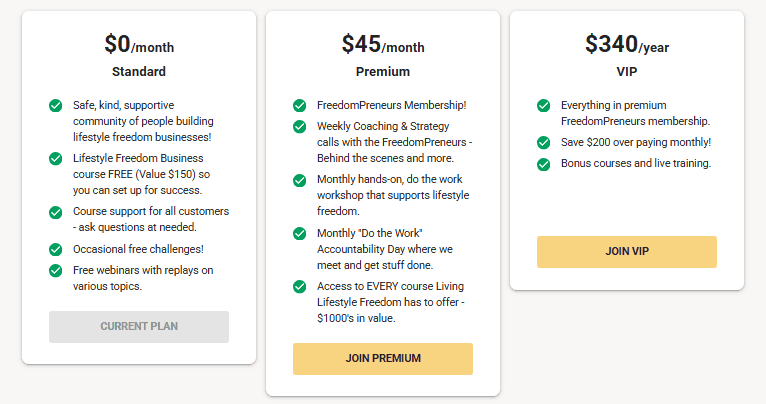Click the VIP plan title

627,72
